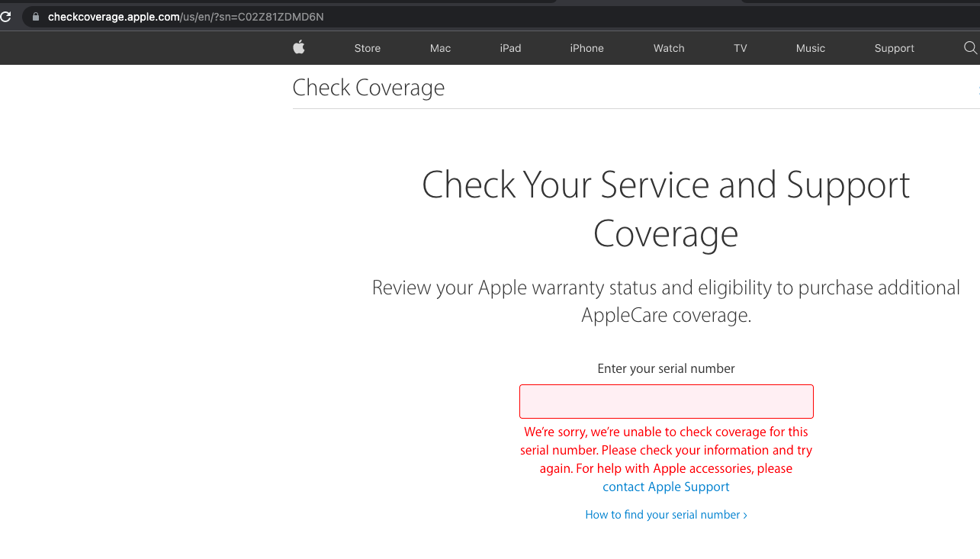The width and height of the screenshot is (980, 559).
Task: Click the Apple logo in navigation bar
Action: coord(299,48)
